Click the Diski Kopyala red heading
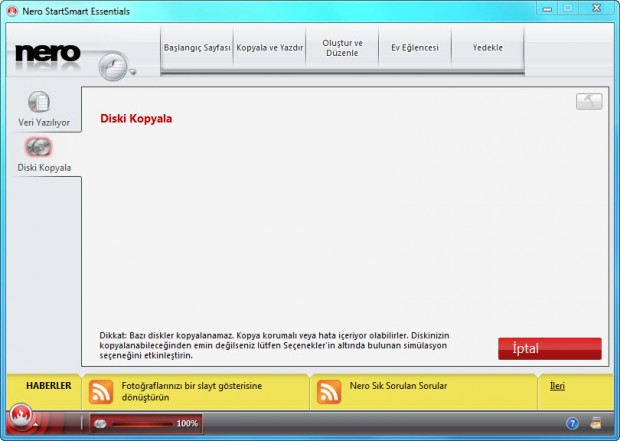The height and width of the screenshot is (441, 620). coord(136,119)
